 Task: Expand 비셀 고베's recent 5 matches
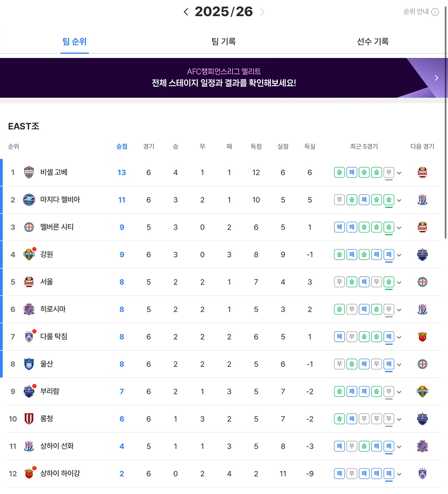coord(399,173)
